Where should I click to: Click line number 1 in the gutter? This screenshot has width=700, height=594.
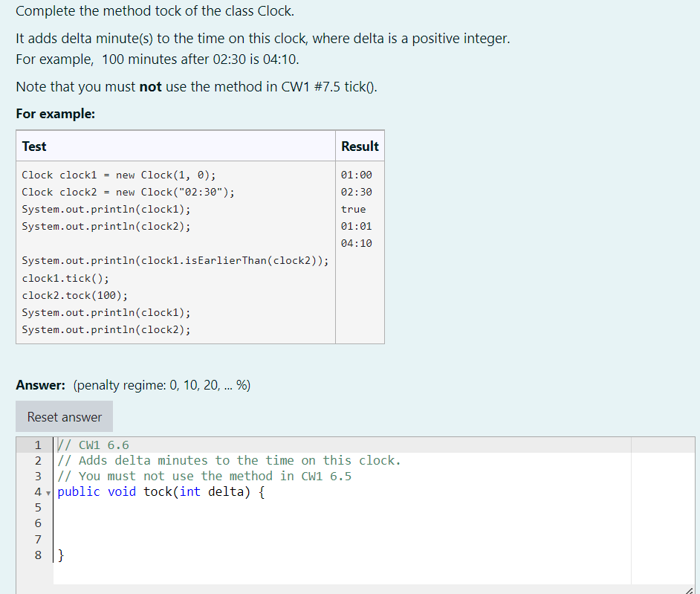point(38,444)
